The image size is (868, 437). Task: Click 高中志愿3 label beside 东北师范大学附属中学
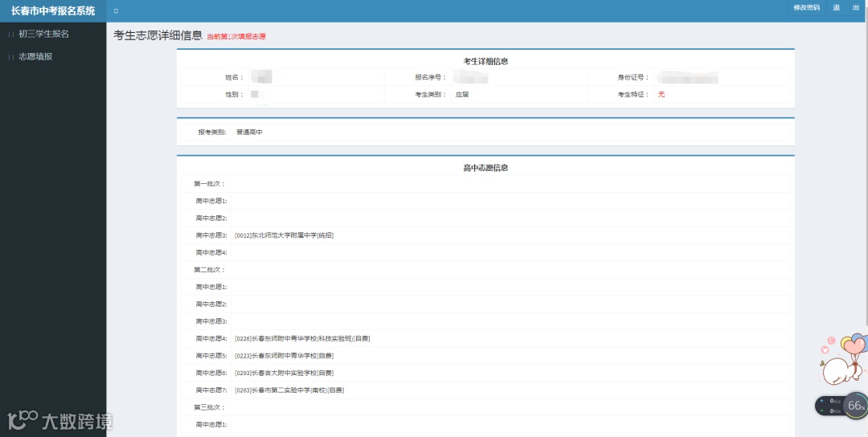point(211,235)
